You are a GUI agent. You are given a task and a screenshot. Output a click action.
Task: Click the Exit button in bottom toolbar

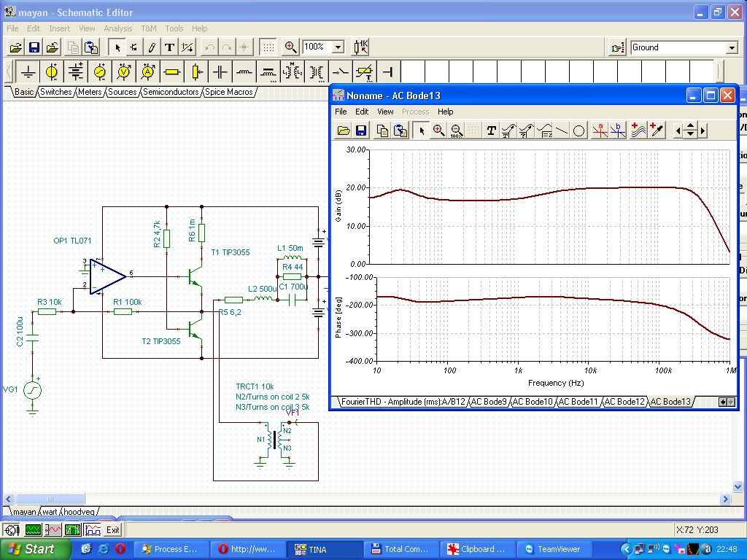click(x=113, y=530)
